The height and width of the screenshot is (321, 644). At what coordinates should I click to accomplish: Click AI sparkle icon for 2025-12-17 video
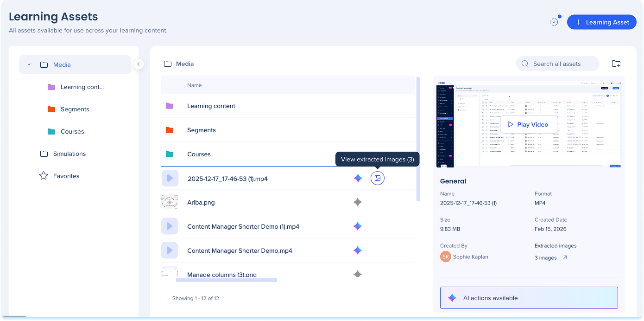pyautogui.click(x=357, y=178)
